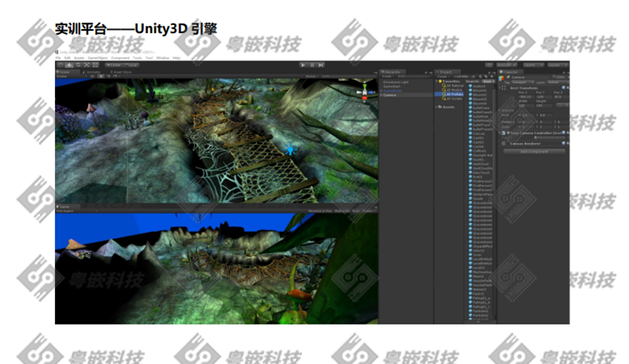The width and height of the screenshot is (629, 364).
Task: Open the Layout dropdown in toolbar
Action: pos(557,64)
